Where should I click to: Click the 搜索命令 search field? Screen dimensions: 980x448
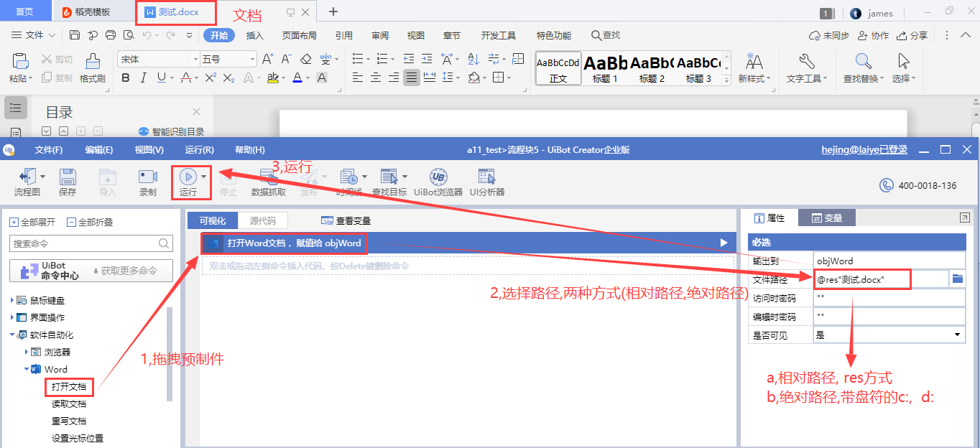(x=84, y=243)
